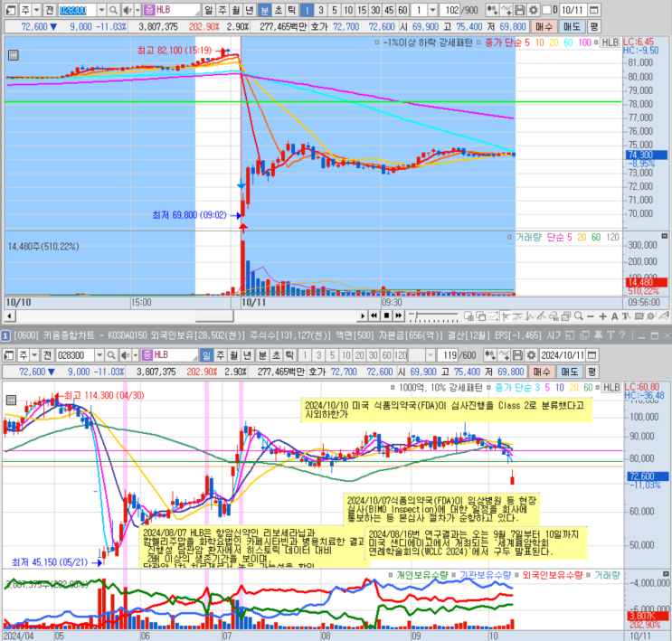
Task: Click plus zoom-in icon in drawing toolbar
Action: tap(602, 316)
